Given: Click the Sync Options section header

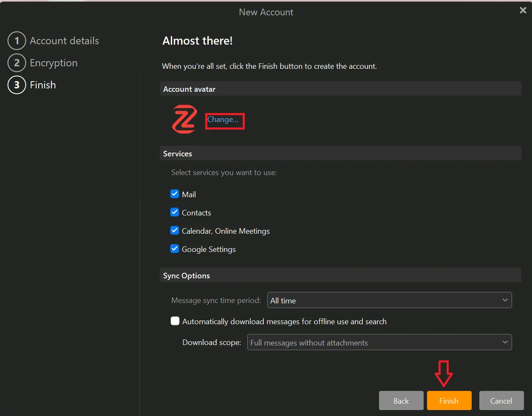Looking at the screenshot, I should point(187,276).
